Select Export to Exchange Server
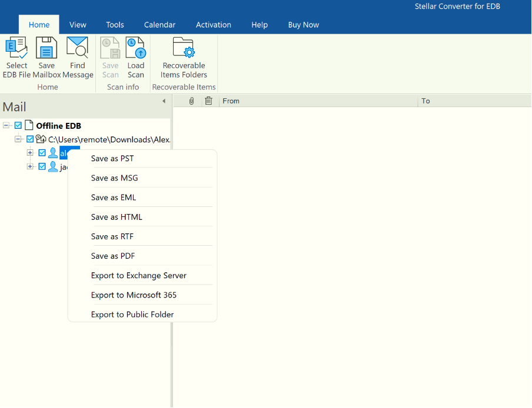 pos(142,276)
